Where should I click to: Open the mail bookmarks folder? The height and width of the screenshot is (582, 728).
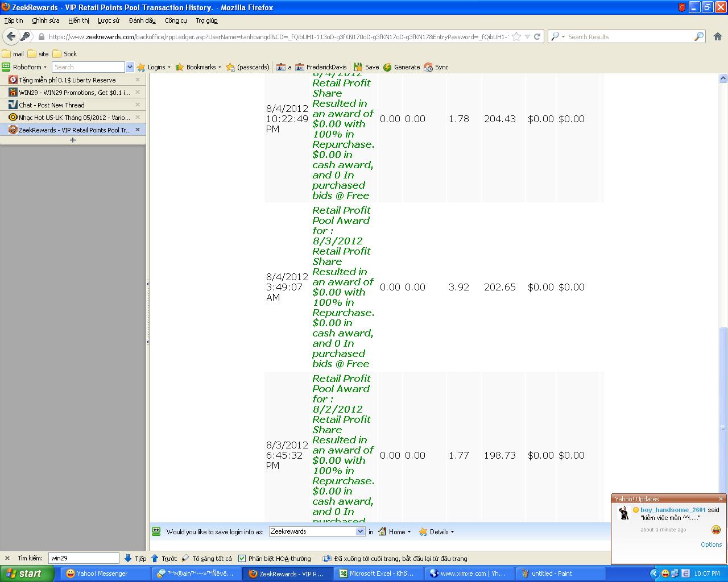click(x=13, y=54)
